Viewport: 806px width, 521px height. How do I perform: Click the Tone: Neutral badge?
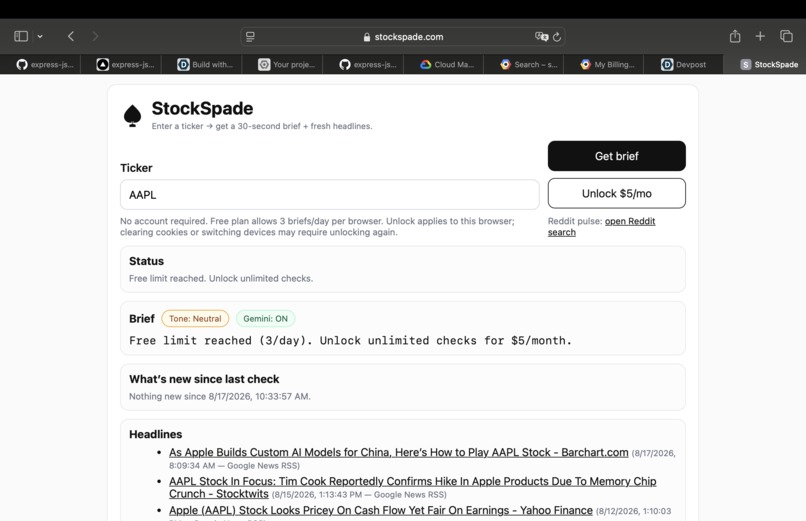coord(195,319)
